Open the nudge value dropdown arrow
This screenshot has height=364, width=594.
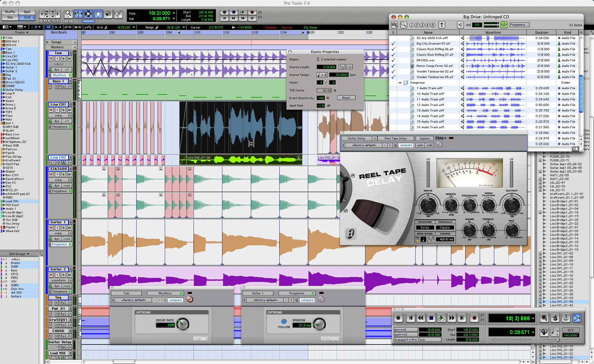(x=184, y=27)
